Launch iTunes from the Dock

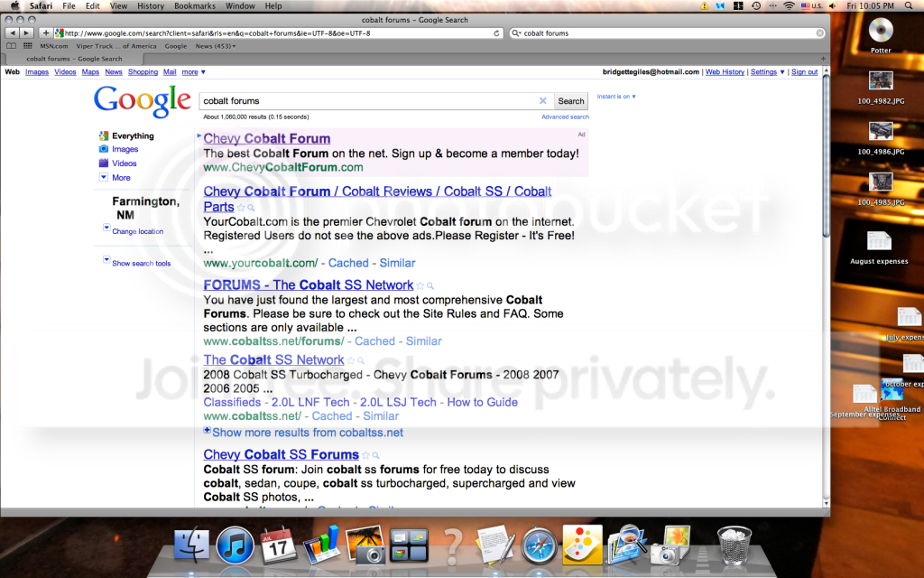pyautogui.click(x=235, y=545)
